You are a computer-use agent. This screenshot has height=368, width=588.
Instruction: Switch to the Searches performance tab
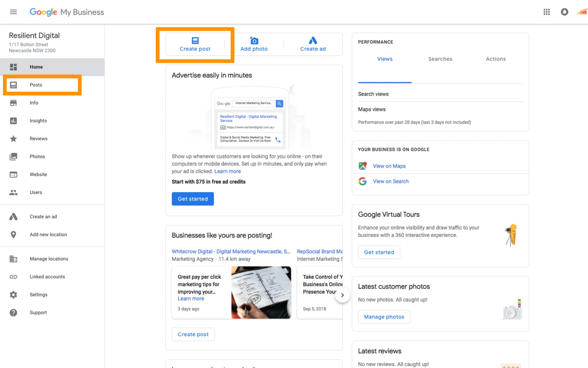440,59
